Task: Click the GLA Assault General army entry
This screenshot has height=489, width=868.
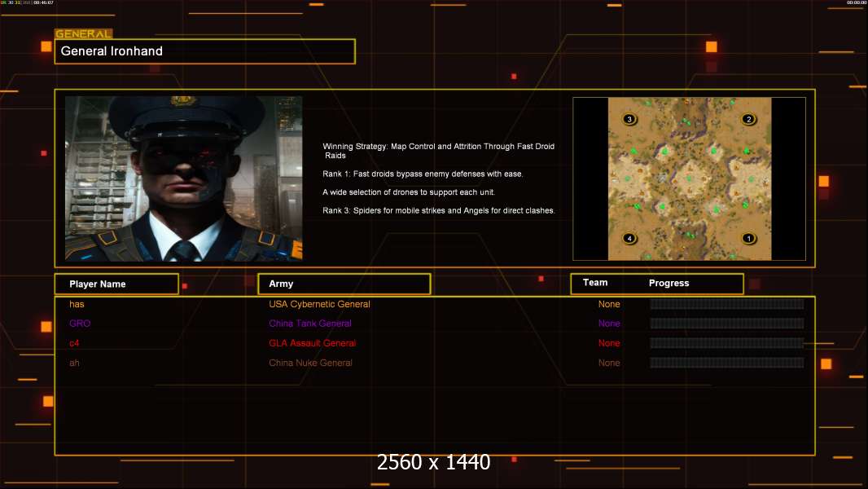Action: point(312,343)
